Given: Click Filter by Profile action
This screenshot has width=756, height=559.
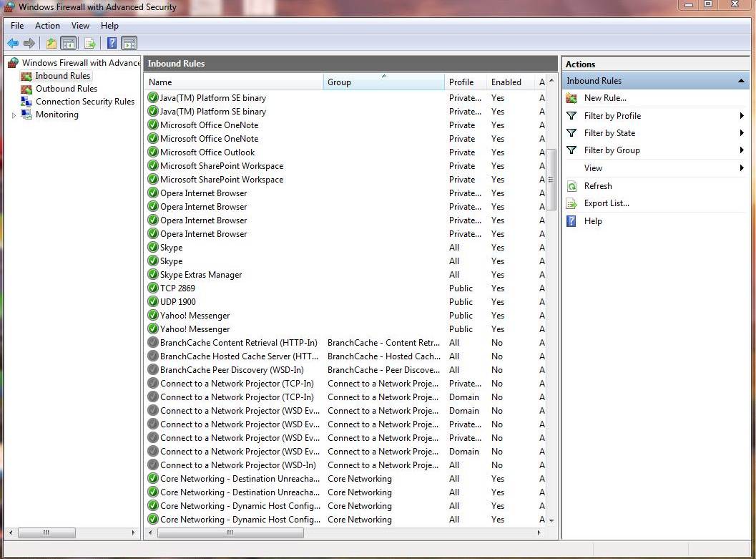Looking at the screenshot, I should coord(612,116).
